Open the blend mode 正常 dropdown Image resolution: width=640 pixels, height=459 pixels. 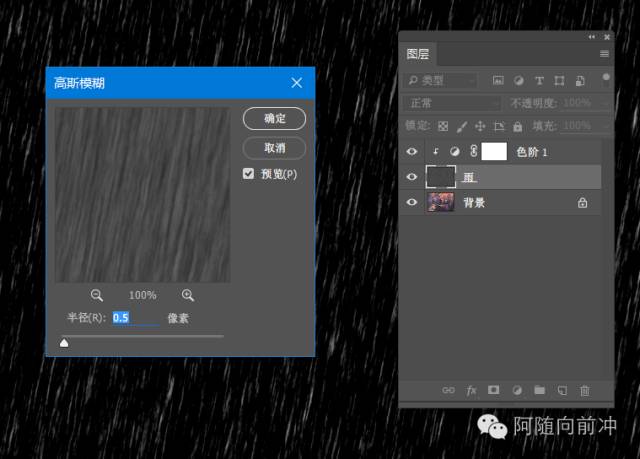click(452, 103)
